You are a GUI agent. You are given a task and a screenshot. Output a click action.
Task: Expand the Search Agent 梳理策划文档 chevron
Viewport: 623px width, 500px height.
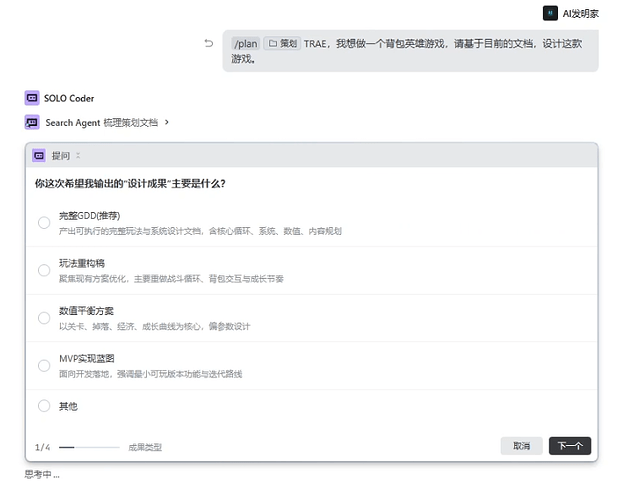click(x=167, y=122)
